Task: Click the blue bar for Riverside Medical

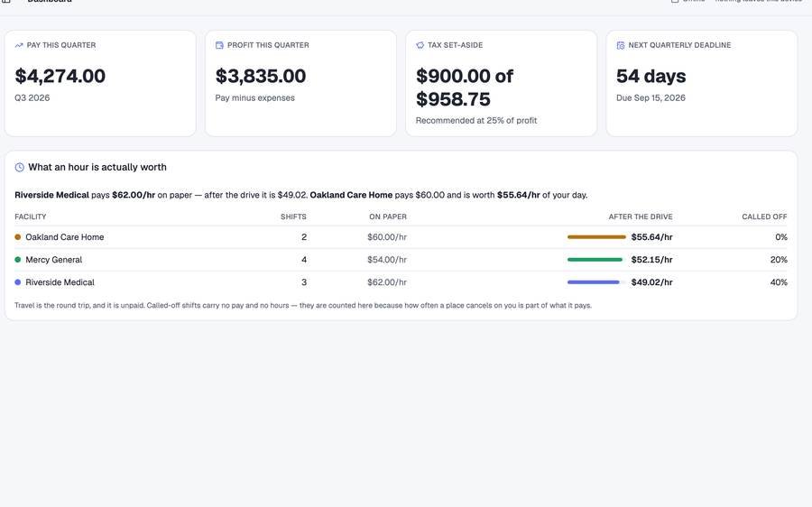Action: 594,282
